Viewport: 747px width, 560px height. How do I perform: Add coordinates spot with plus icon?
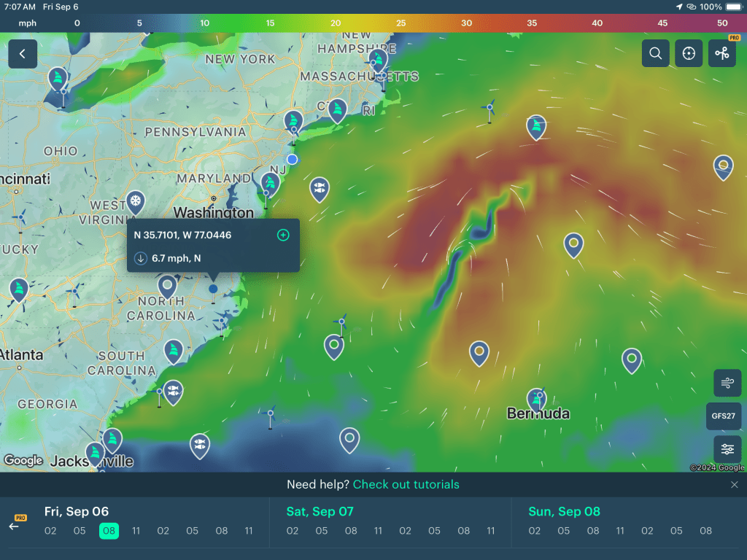coord(283,235)
